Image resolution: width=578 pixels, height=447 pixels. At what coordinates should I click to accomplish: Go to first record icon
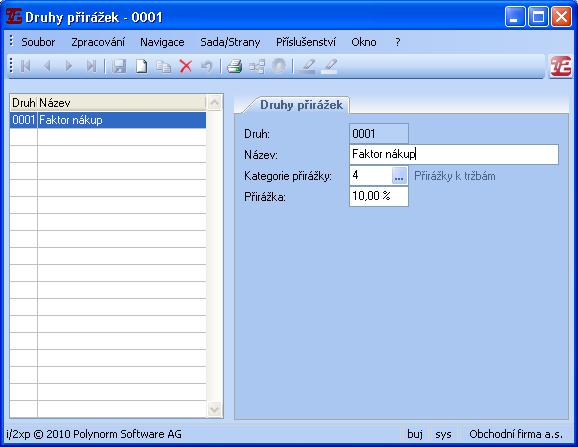25,66
